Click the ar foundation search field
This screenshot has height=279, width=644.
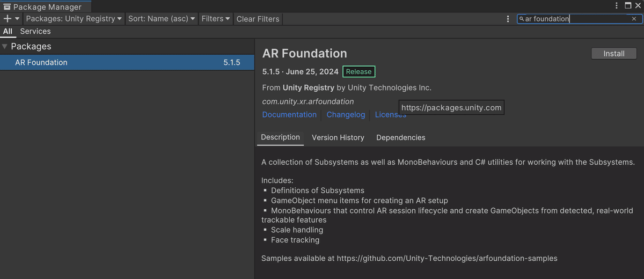579,19
